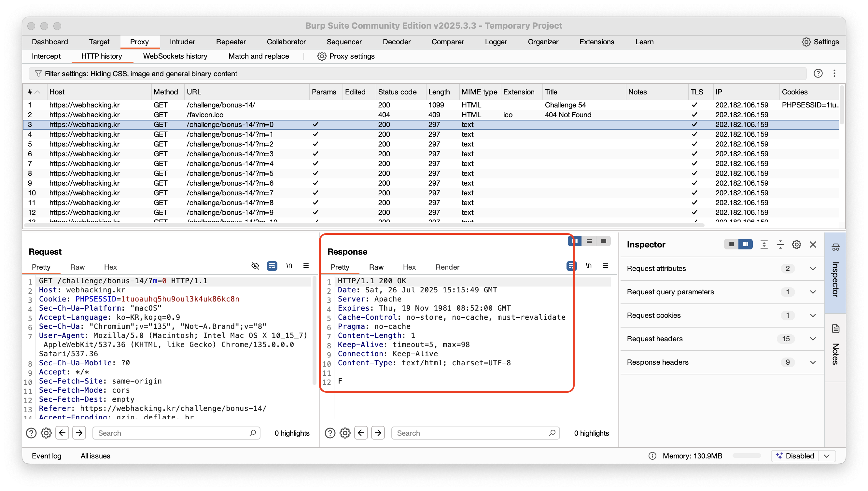The height and width of the screenshot is (491, 868).
Task: Expand Request query parameters section
Action: [813, 292]
